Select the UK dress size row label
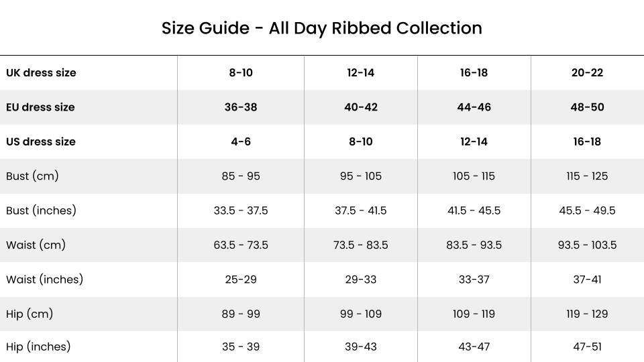Screen dimensions: 644x362 41,72
